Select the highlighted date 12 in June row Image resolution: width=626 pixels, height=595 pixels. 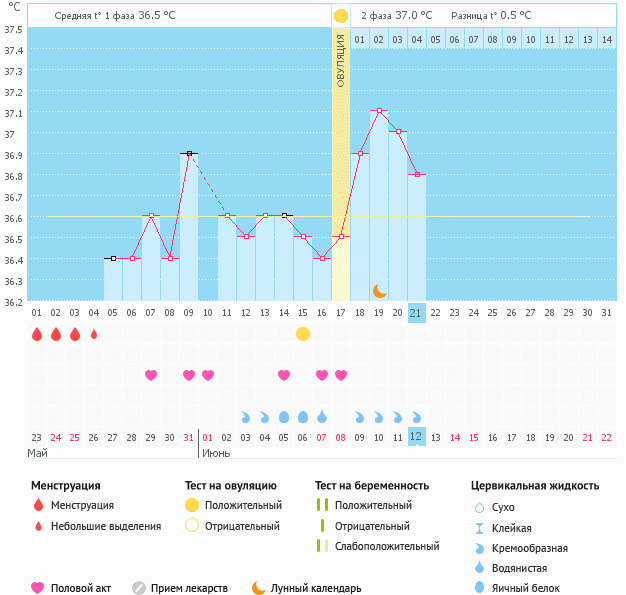tap(417, 437)
